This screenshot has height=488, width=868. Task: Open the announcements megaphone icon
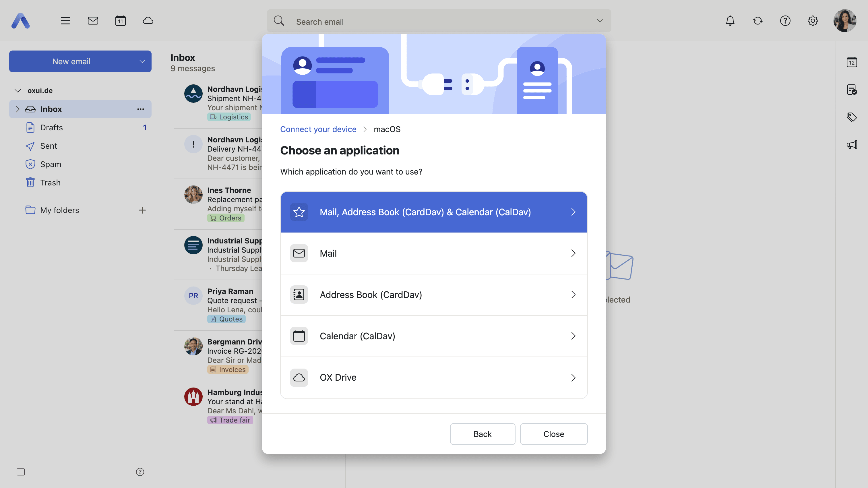[851, 145]
